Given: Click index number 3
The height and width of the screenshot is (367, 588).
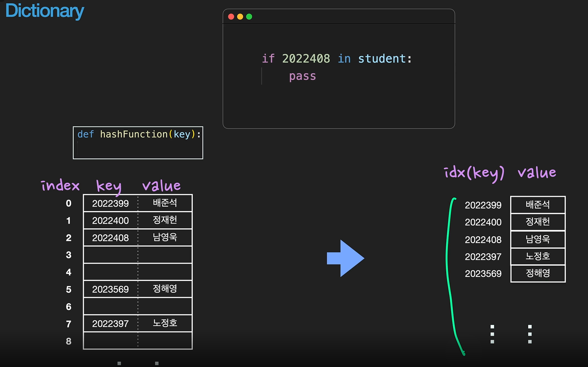Looking at the screenshot, I should tap(68, 255).
